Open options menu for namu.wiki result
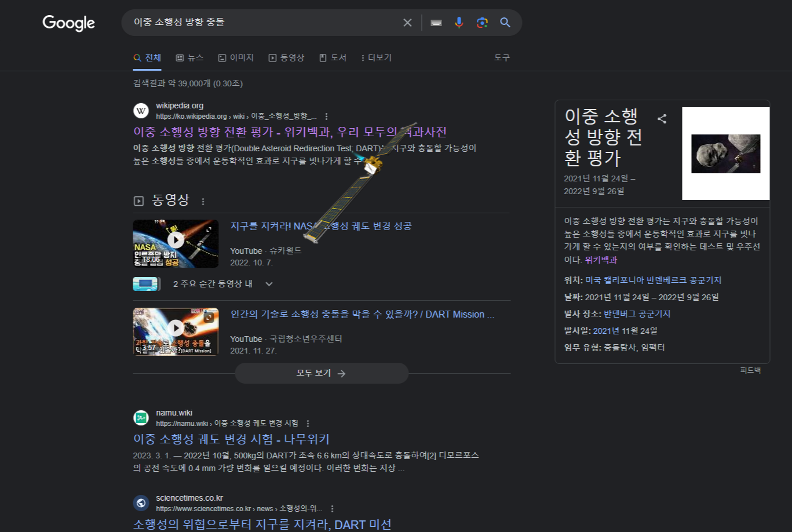 tap(308, 424)
